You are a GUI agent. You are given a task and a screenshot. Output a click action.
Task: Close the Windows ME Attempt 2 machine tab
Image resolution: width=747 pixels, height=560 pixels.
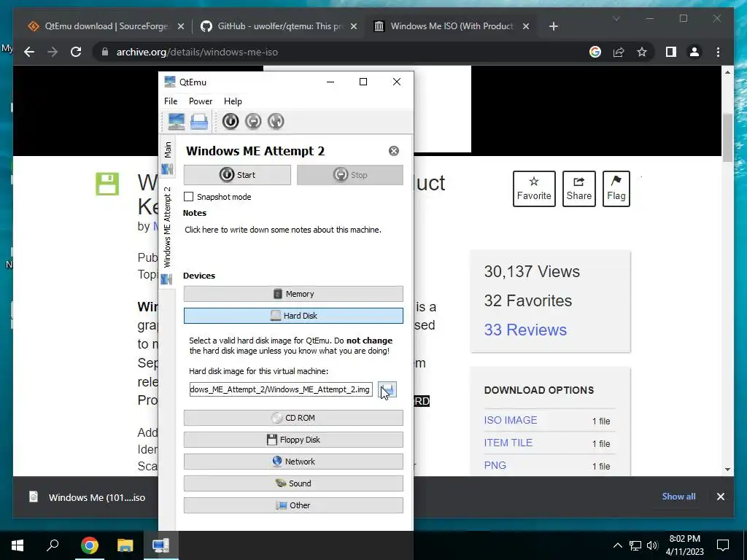393,151
